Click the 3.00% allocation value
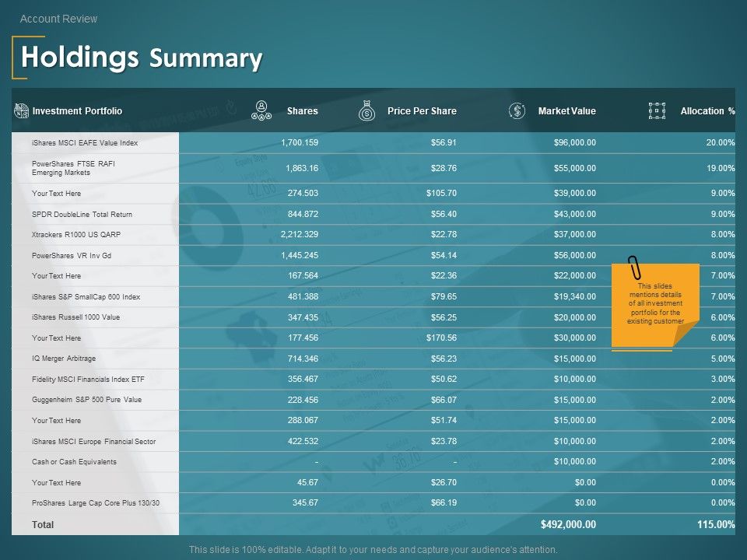Screen dimensions: 747x560 click(x=723, y=379)
